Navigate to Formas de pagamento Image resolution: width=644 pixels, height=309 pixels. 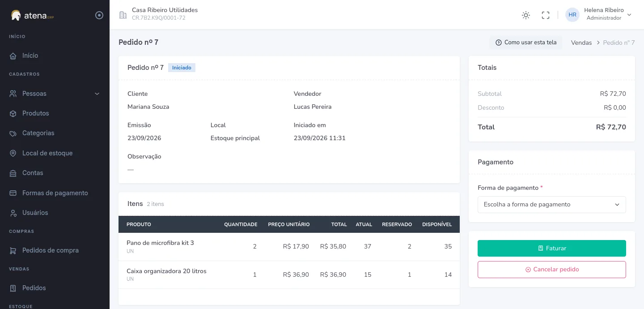[55, 193]
